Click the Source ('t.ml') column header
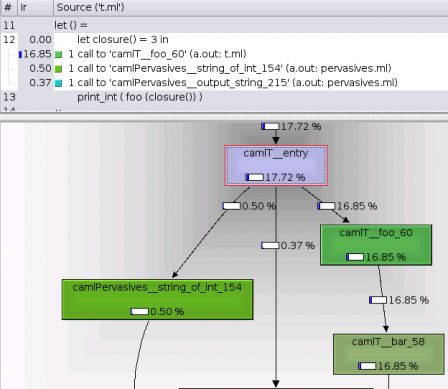 click(x=251, y=8)
